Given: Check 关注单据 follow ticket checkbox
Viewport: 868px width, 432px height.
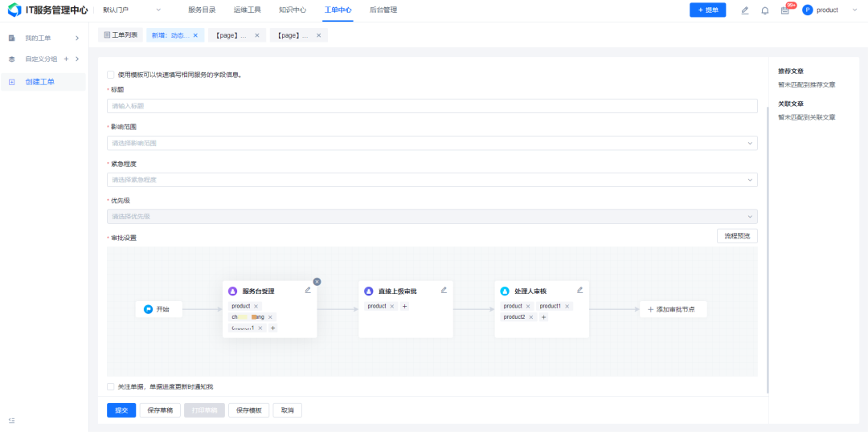Looking at the screenshot, I should pos(111,387).
